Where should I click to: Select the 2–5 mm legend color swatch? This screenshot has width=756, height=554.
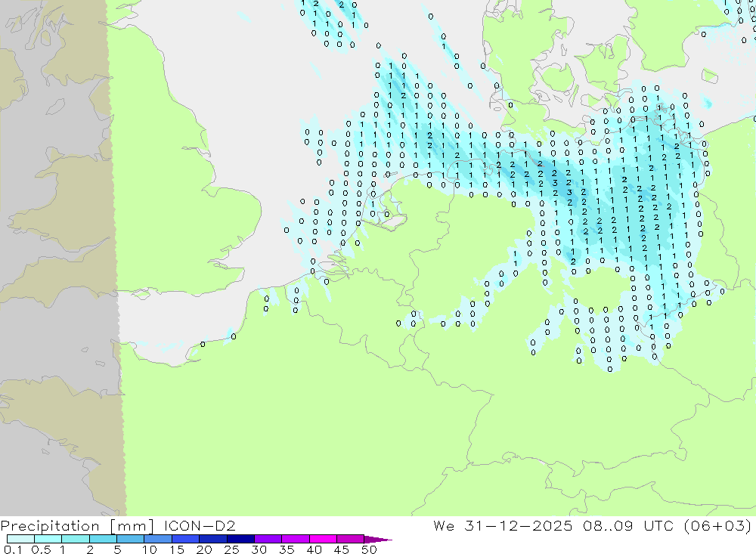(x=103, y=539)
